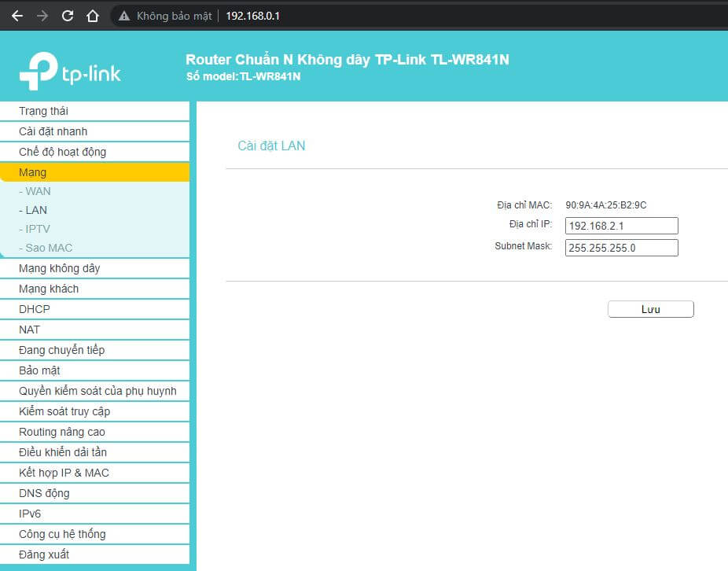Image resolution: width=728 pixels, height=571 pixels.
Task: Expand the Mạng không dây menu
Action: (94, 268)
